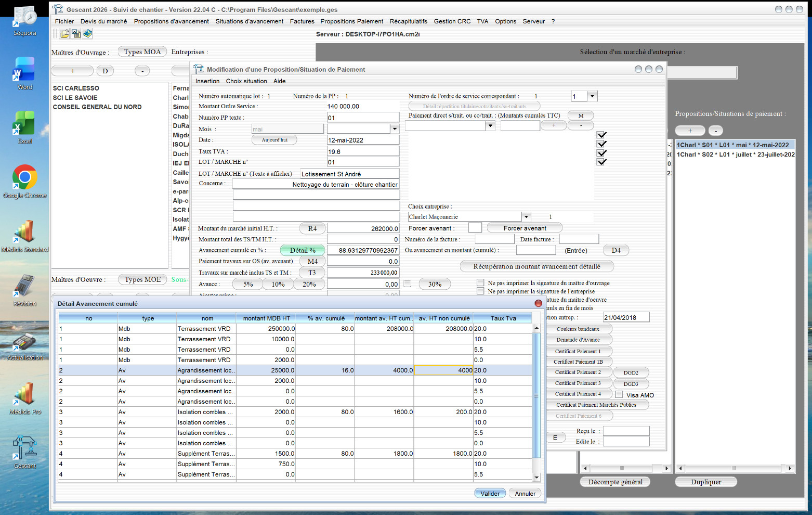
Task: Open the Choix situation menu
Action: click(x=246, y=81)
